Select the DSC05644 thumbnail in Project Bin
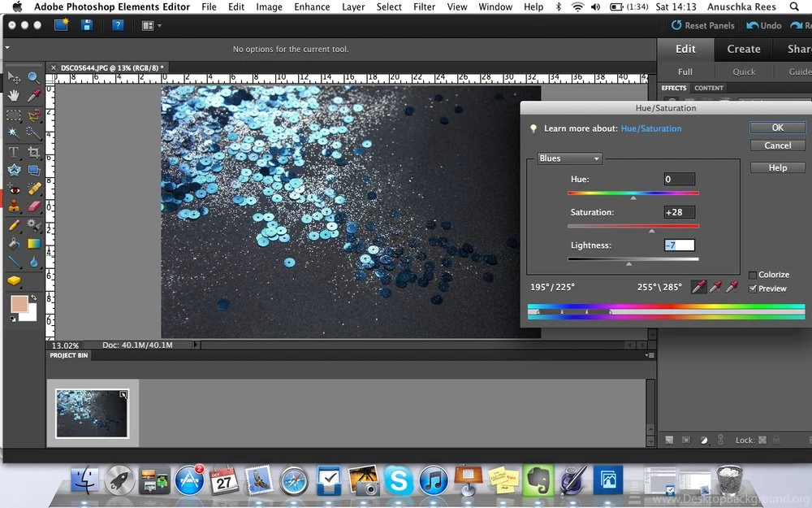Viewport: 812px width, 508px height. [x=91, y=413]
